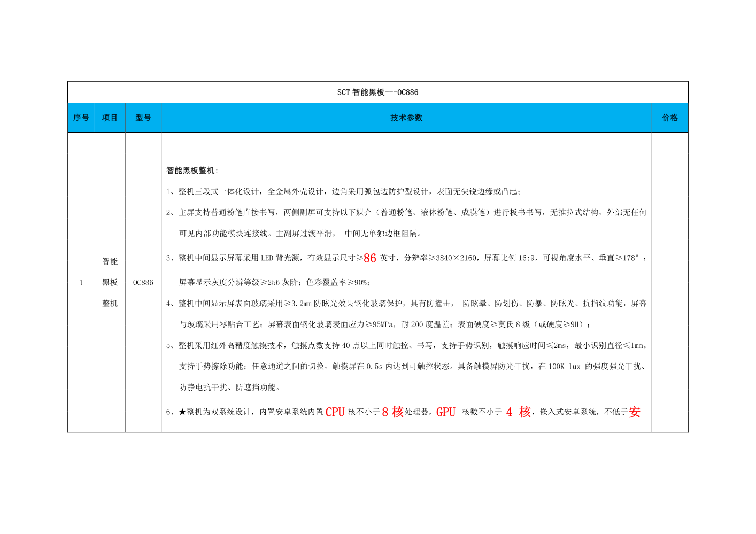
Task: Select the 项目 column header
Action: [x=110, y=118]
